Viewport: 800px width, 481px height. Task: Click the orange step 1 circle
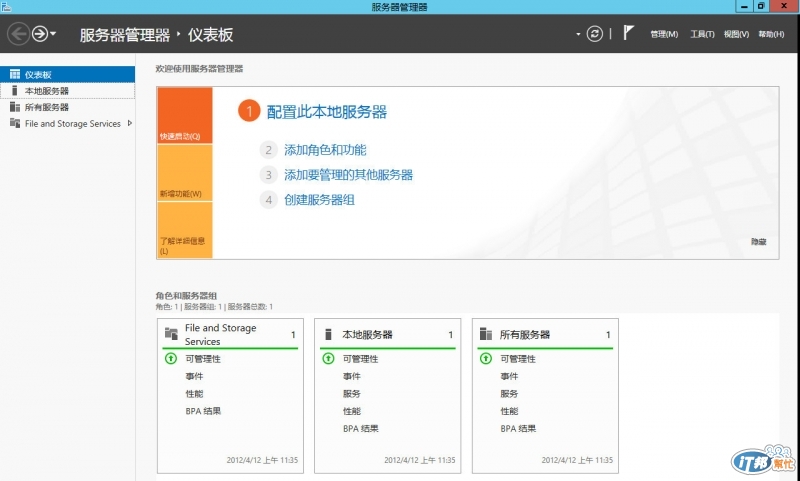click(249, 111)
